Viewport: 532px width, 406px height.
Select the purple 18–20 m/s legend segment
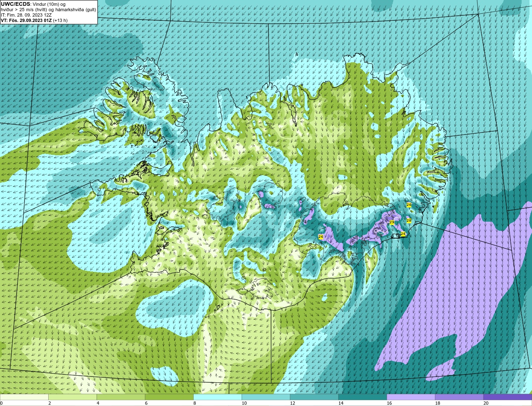(459, 397)
